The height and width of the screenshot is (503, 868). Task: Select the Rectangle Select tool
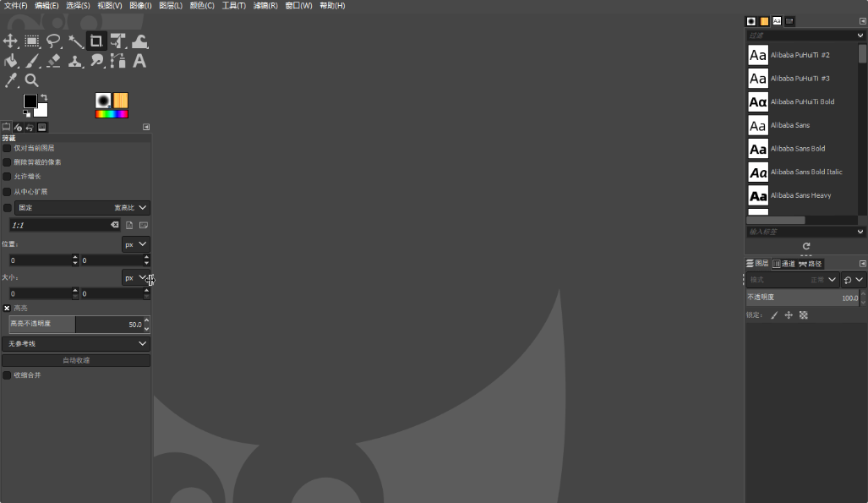[x=32, y=41]
